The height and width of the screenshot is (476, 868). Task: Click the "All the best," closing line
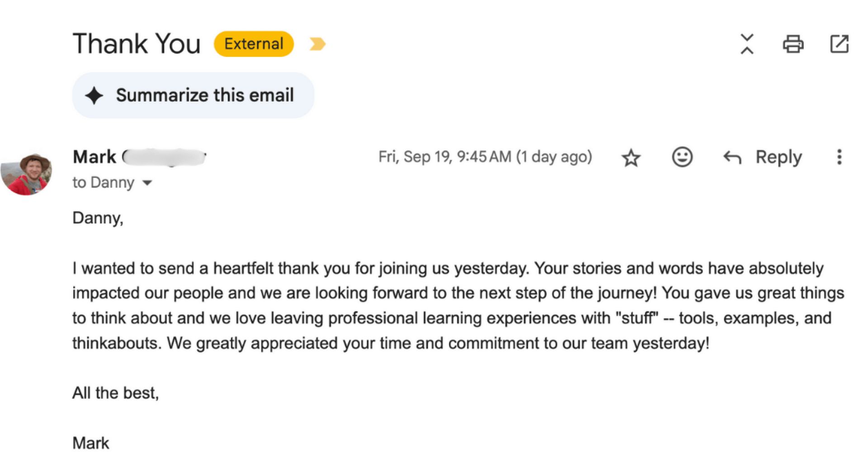click(116, 393)
